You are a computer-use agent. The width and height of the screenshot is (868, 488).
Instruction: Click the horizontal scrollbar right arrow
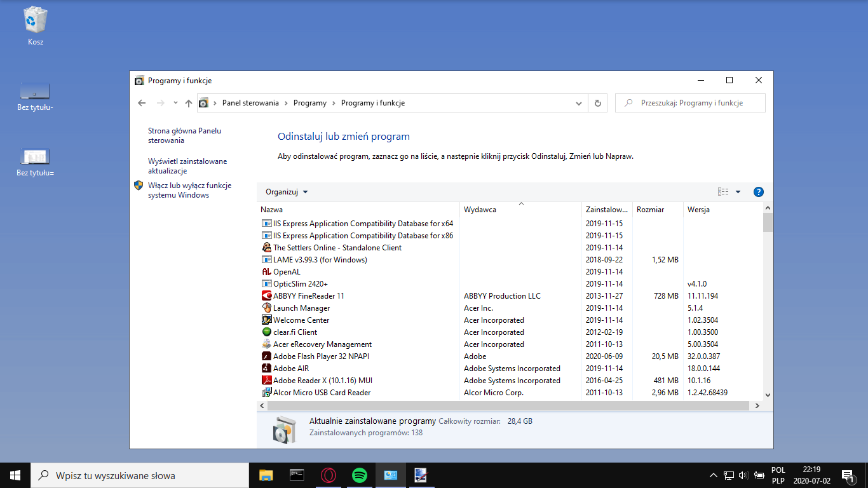756,405
